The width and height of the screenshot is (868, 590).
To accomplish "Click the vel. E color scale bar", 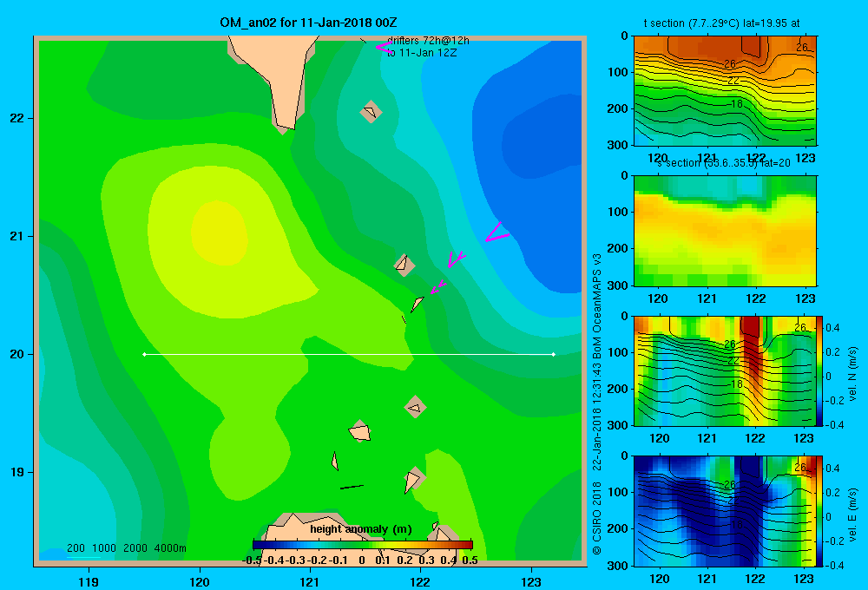I will pyautogui.click(x=820, y=511).
